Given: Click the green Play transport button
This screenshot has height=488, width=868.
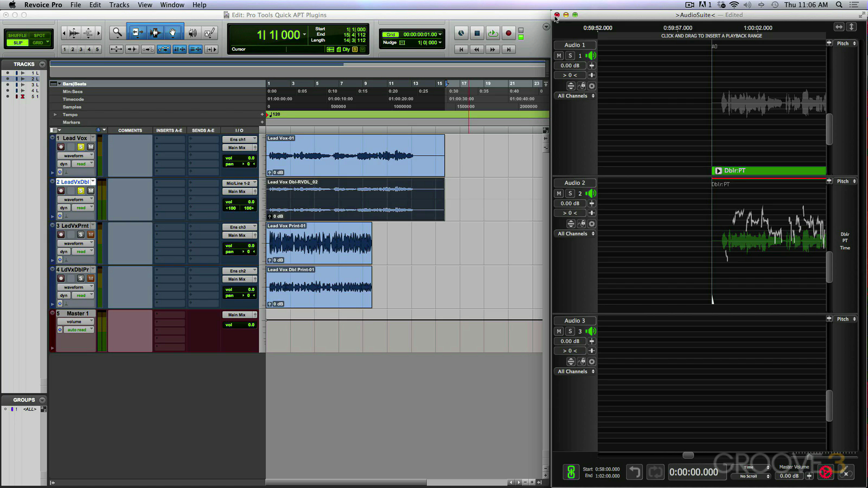Looking at the screenshot, I should point(493,33).
